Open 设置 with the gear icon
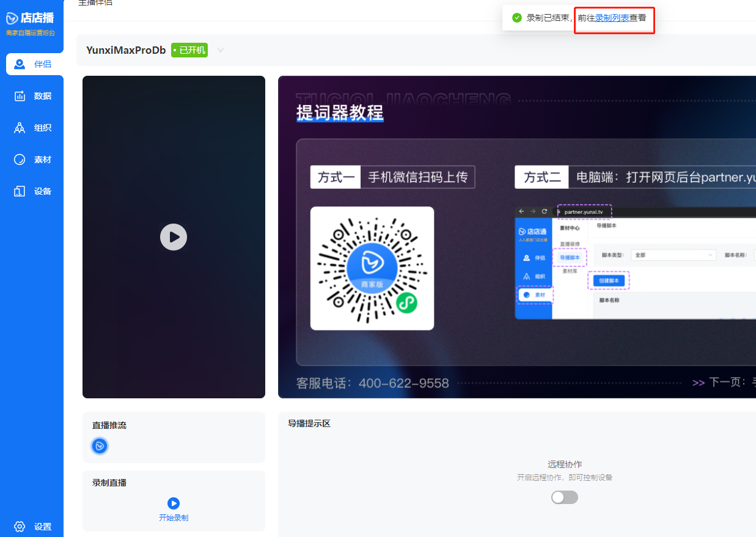 [20, 527]
